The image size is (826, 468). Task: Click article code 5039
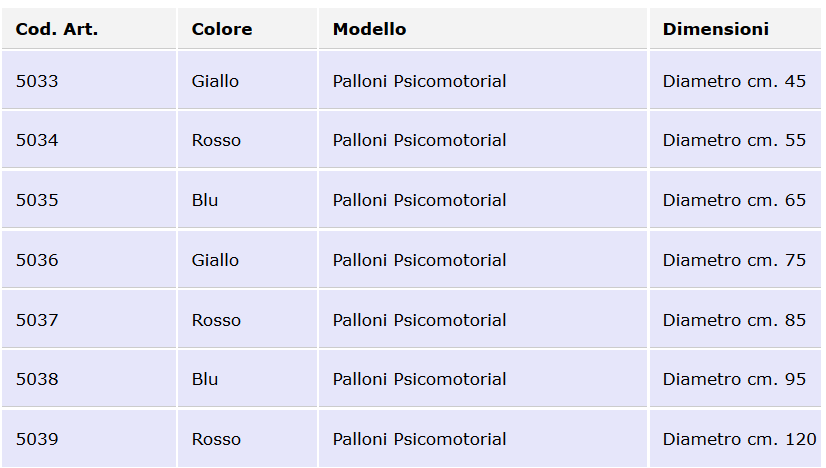(37, 439)
